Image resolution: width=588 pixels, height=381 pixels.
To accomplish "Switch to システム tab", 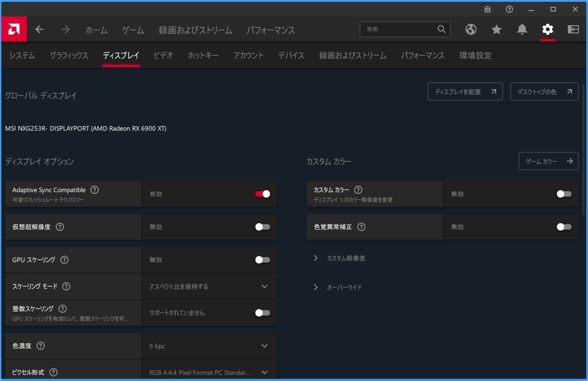I will (x=22, y=55).
